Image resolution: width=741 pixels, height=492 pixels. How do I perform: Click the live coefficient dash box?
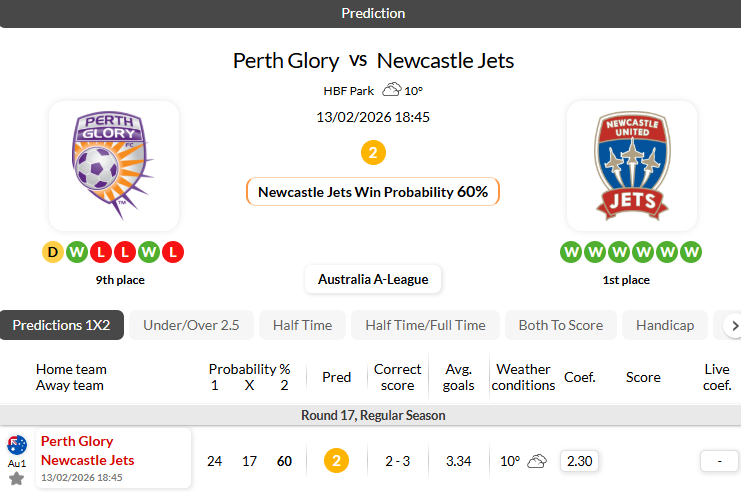click(719, 461)
